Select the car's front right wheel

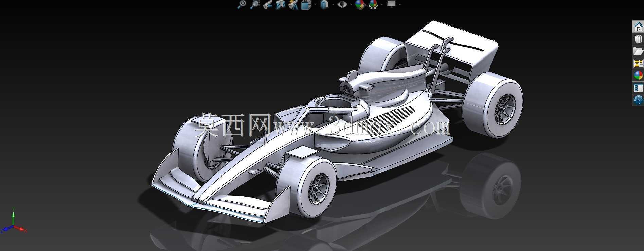click(307, 186)
